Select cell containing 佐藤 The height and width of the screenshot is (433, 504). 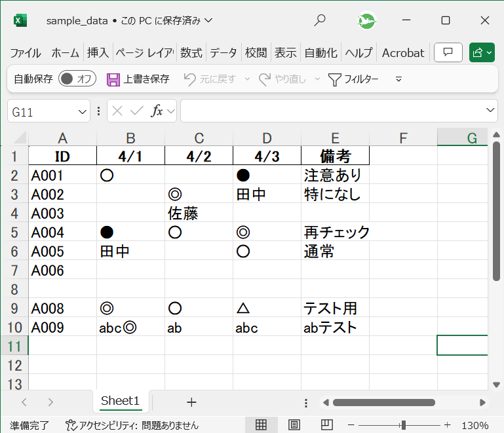click(199, 214)
